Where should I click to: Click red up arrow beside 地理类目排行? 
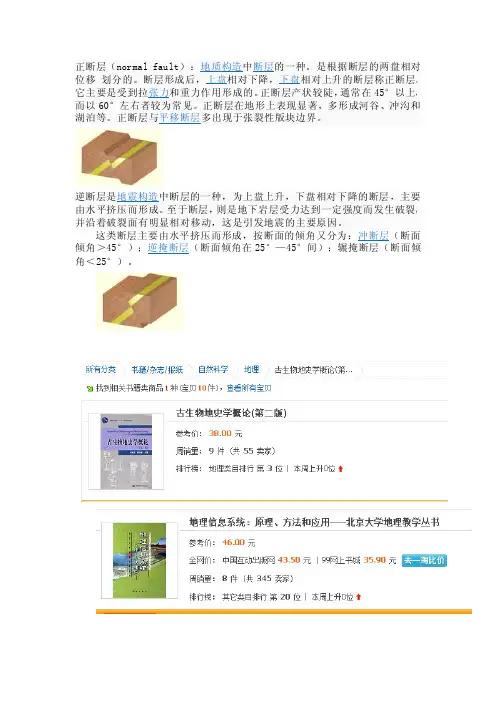[x=341, y=469]
